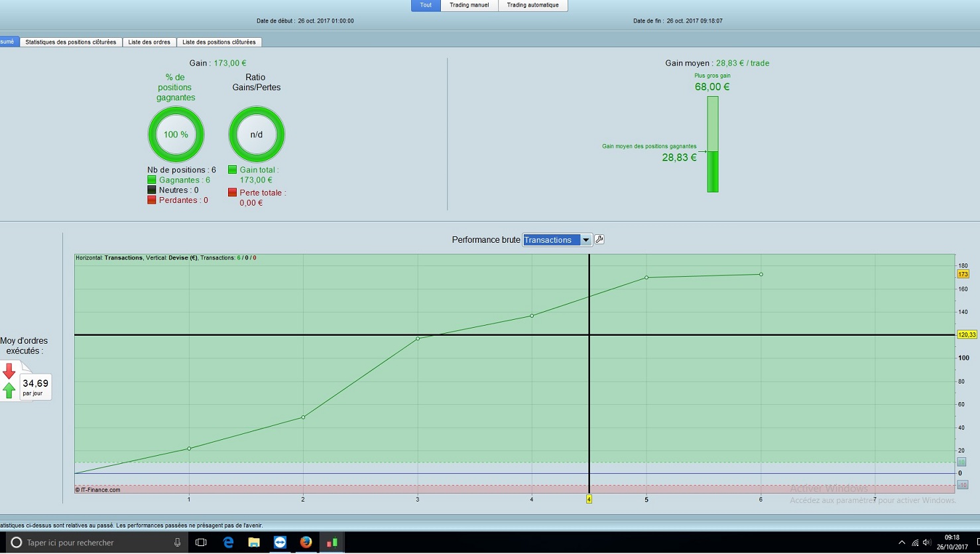Click the green Gagnantes legend square
Screen dimensions: 980x554
click(x=152, y=180)
